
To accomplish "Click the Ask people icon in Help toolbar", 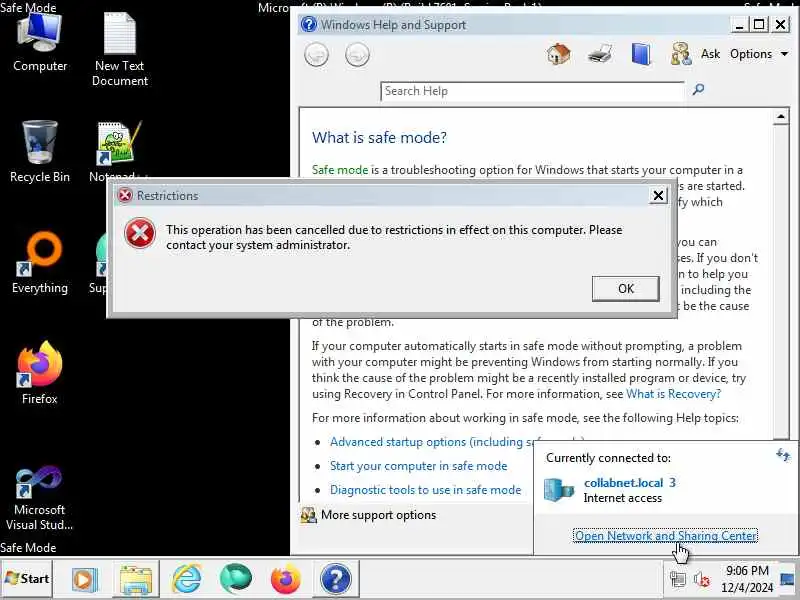I will (x=681, y=54).
